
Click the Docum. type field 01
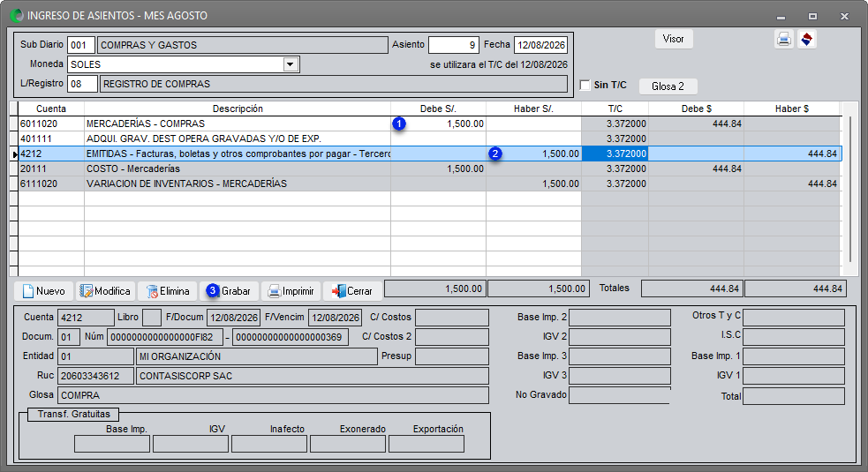coord(69,337)
